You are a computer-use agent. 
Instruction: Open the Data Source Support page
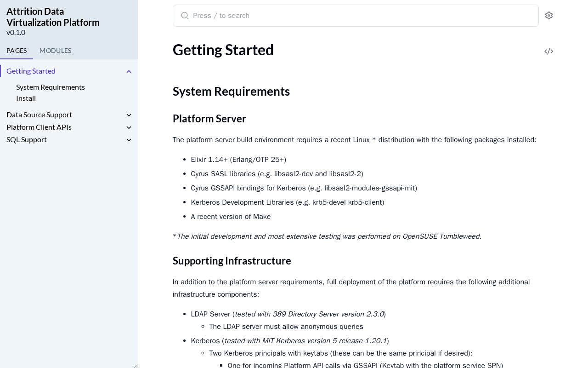(x=39, y=115)
